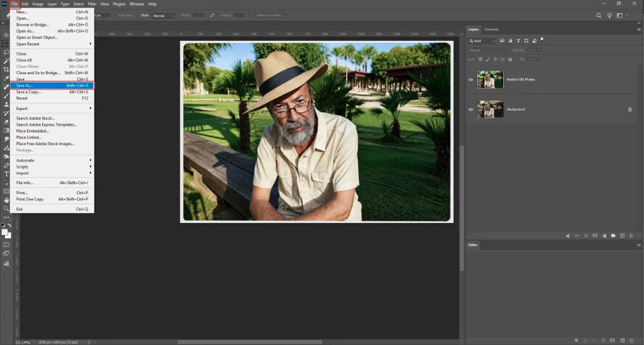Hide the Restore Old Photos layer
This screenshot has width=644, height=345.
tap(470, 80)
